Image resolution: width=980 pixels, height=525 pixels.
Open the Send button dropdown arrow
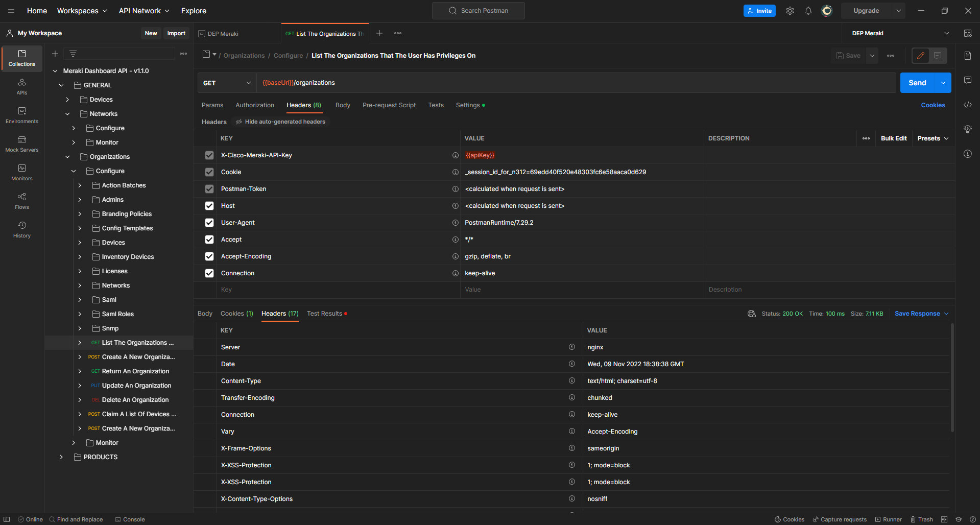(x=943, y=83)
